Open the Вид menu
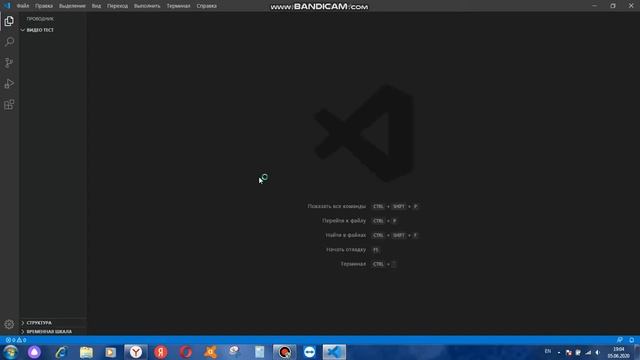Screen dimensions: 640x360 coord(96,6)
